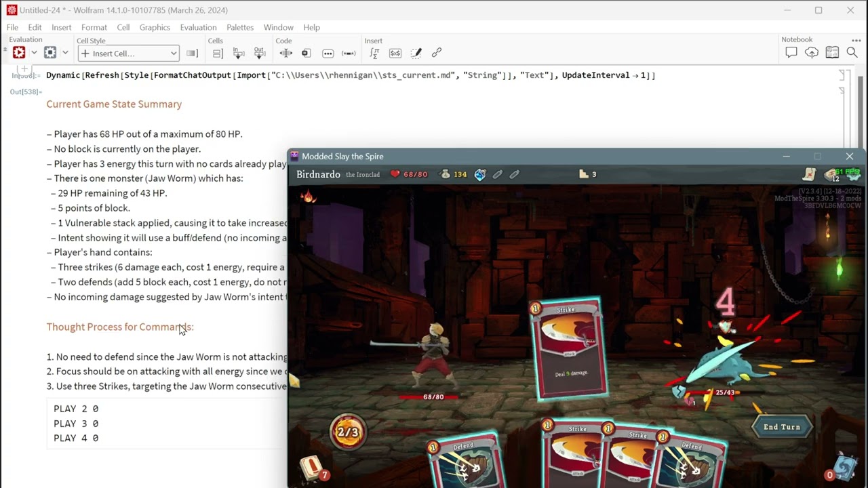Open the draw pile icon in game

click(313, 469)
